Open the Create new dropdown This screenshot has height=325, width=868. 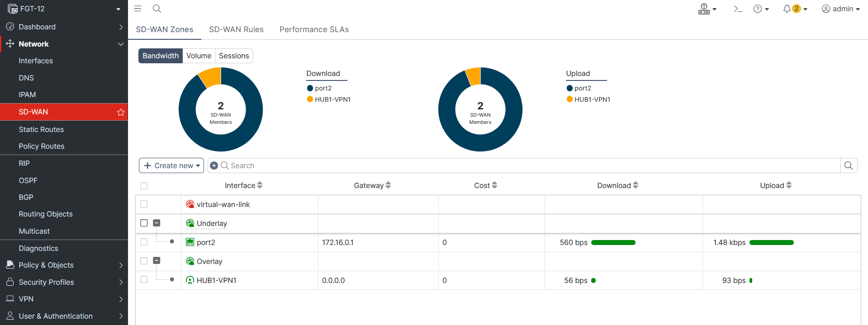coord(171,166)
